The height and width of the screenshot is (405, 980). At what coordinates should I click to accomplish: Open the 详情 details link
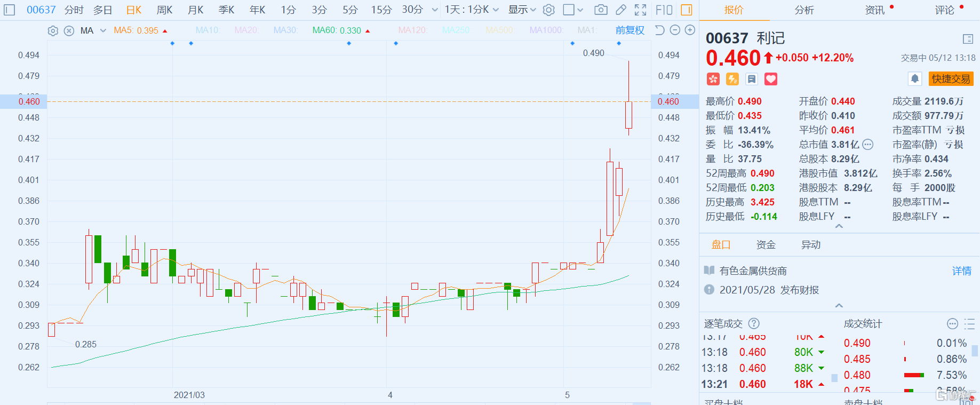[x=961, y=271]
